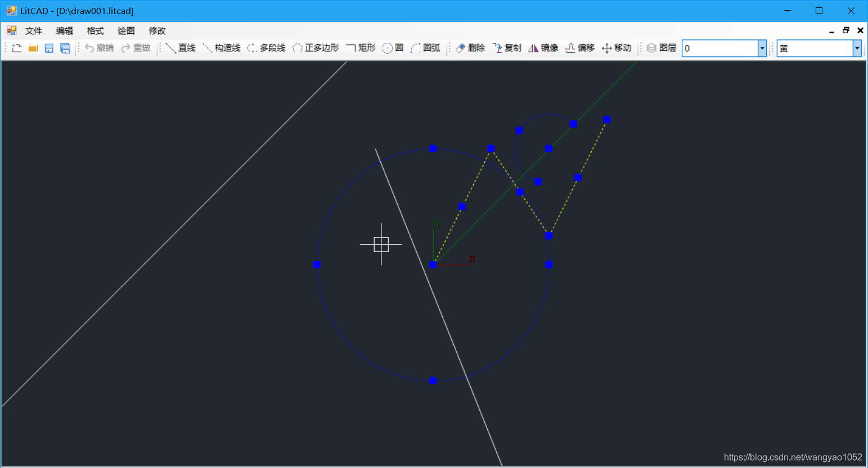Click the 删除 delete tool
868x468 pixels.
(470, 48)
